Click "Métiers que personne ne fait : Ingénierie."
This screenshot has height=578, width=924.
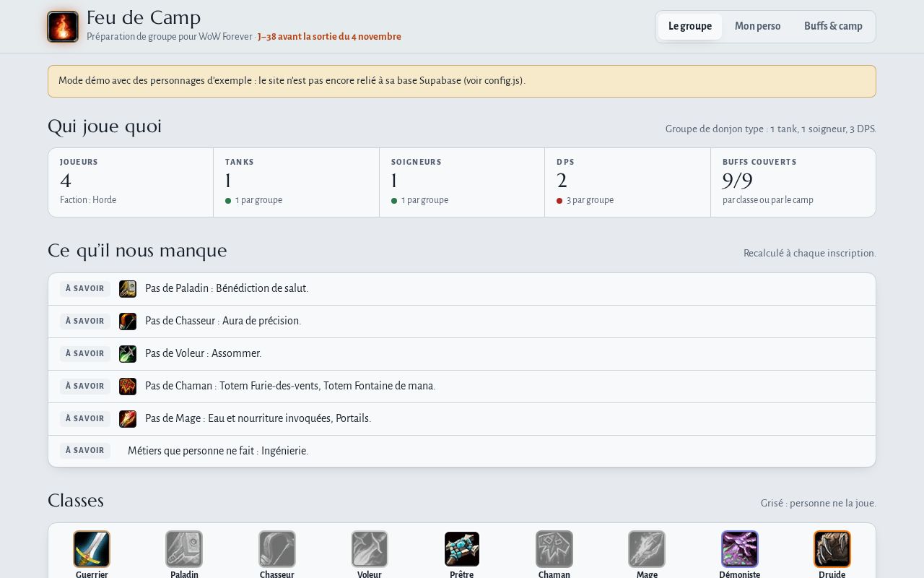coord(218,451)
